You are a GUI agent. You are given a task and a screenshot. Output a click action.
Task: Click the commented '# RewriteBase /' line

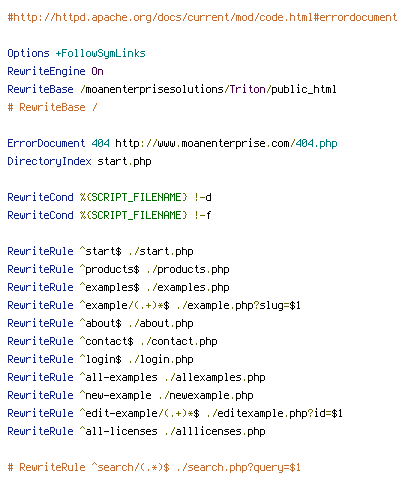pos(52,107)
